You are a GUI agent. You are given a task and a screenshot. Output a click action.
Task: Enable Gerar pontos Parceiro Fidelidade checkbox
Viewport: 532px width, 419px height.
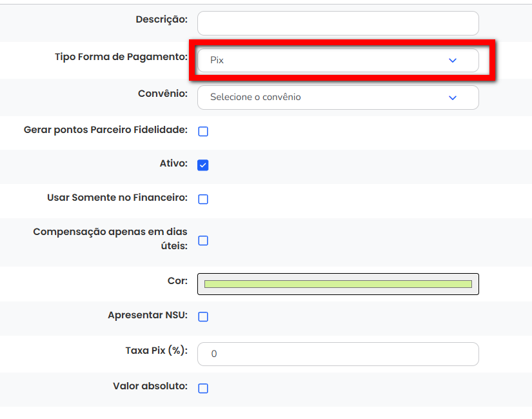[203, 132]
